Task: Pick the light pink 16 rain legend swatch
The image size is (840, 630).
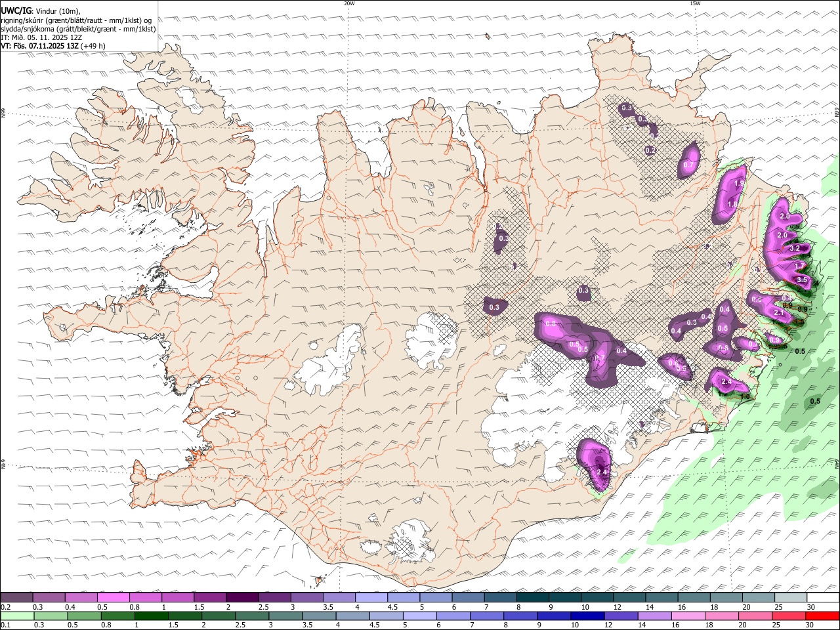Action: click(x=687, y=616)
